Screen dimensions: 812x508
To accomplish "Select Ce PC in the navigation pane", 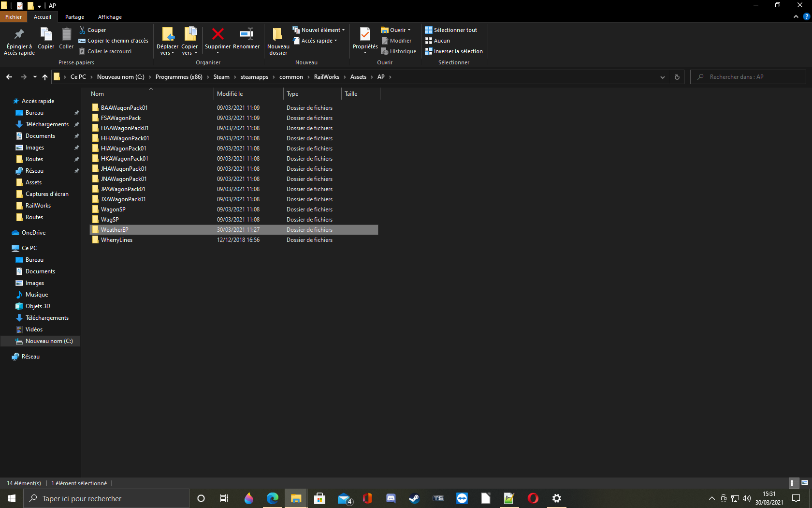I will [x=29, y=248].
